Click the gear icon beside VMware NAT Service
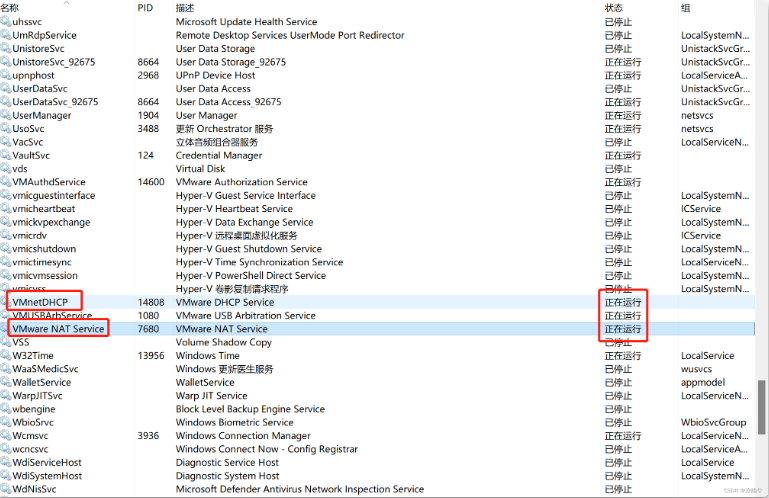 click(x=5, y=329)
